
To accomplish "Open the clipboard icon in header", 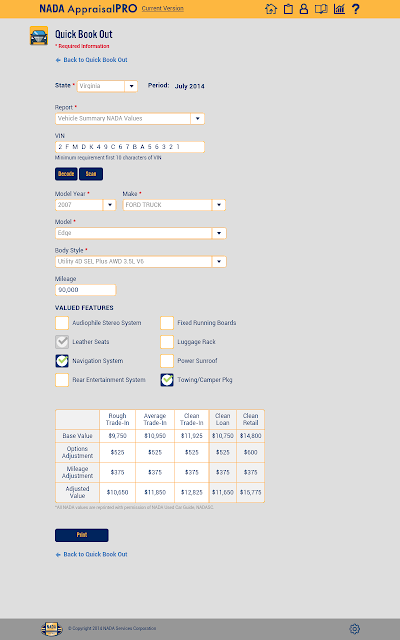I will click(x=288, y=9).
